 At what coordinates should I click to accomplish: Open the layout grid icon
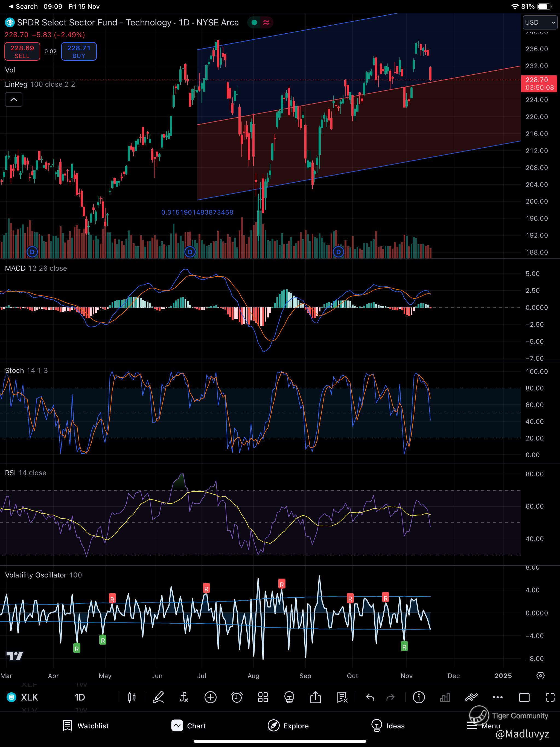[263, 697]
